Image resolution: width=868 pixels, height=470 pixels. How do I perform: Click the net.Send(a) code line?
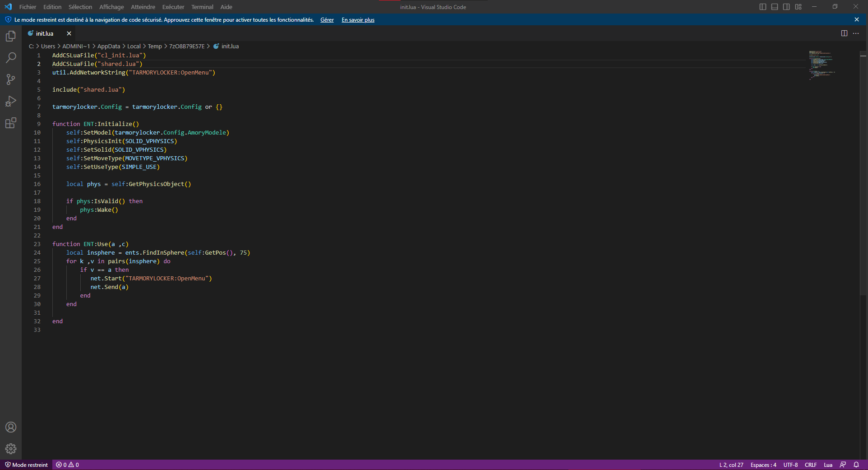click(x=110, y=287)
